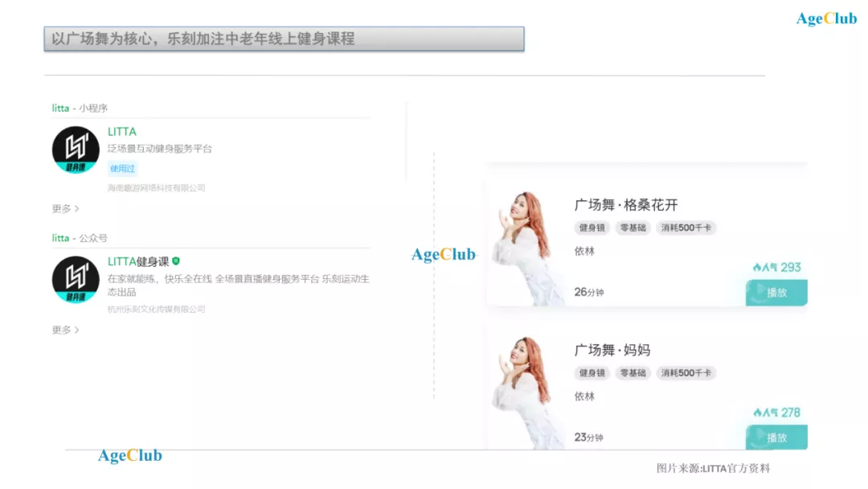Play the 广场舞·妈妈 course
868x489 pixels.
tap(776, 438)
